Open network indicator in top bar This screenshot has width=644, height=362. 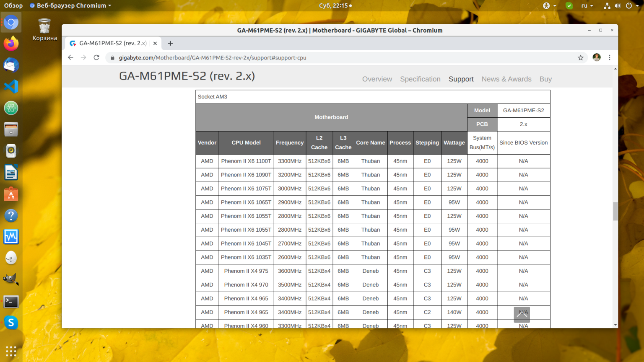607,5
